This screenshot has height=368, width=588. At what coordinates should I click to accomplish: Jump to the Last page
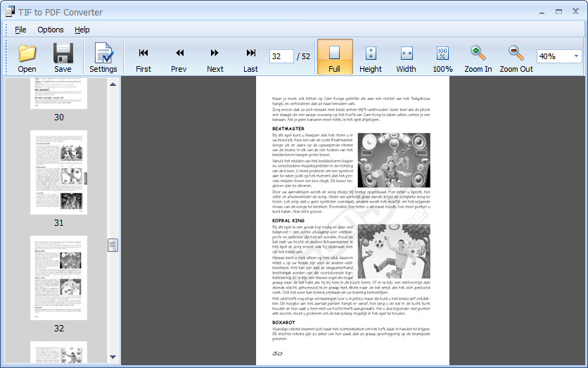tap(250, 57)
